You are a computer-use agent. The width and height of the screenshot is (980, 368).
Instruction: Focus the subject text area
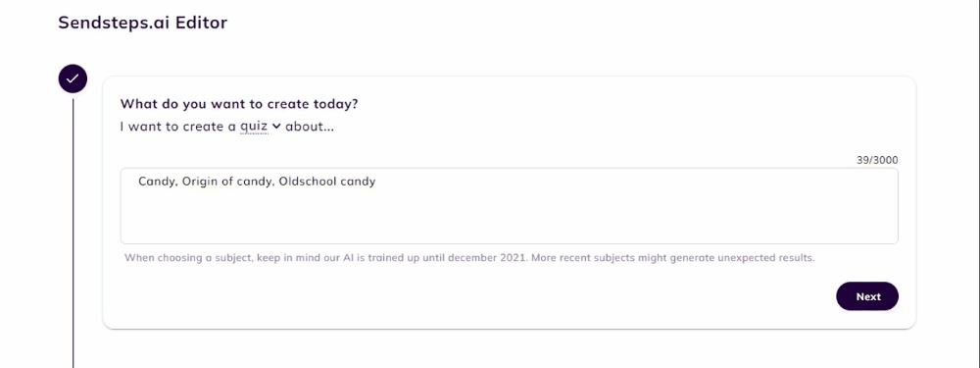click(x=509, y=205)
